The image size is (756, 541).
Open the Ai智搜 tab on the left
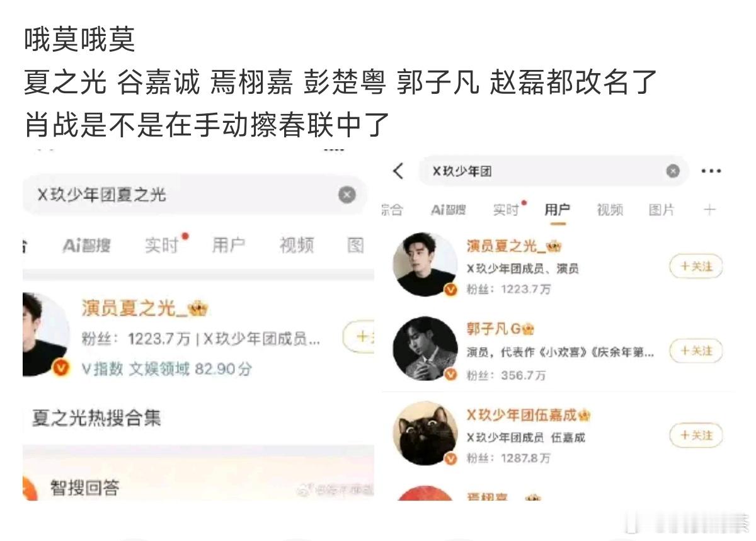[87, 245]
